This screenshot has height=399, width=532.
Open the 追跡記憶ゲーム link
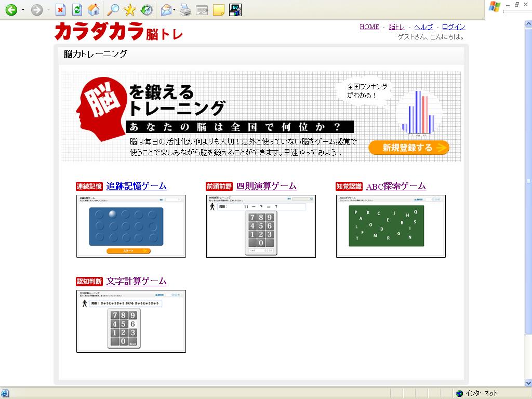137,186
